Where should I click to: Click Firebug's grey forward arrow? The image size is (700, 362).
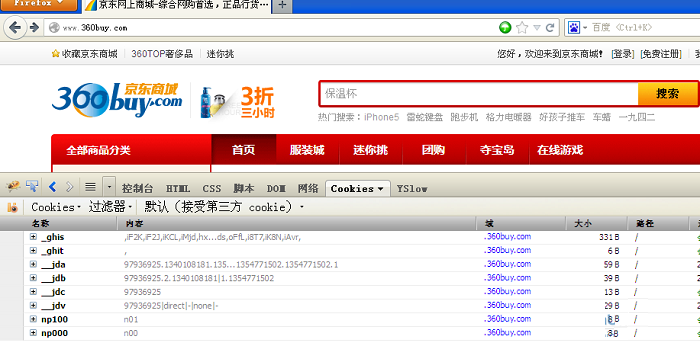pos(69,187)
